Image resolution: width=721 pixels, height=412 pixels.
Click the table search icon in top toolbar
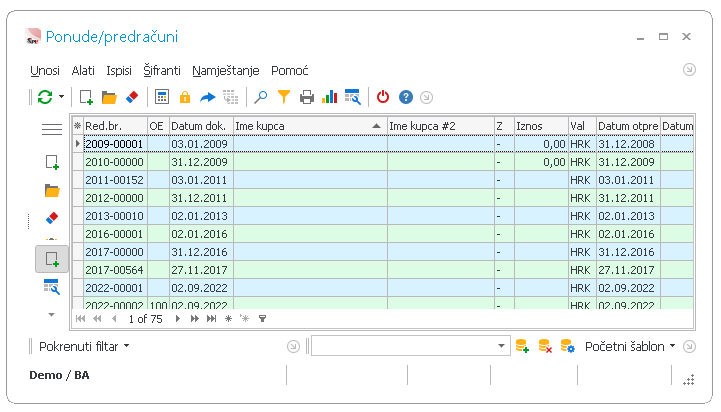pyautogui.click(x=353, y=97)
